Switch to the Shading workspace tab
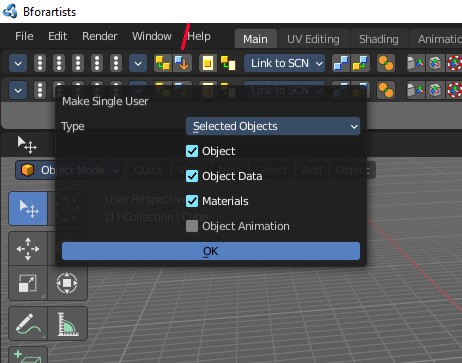Screen dimensions: 462x363 coord(379,39)
